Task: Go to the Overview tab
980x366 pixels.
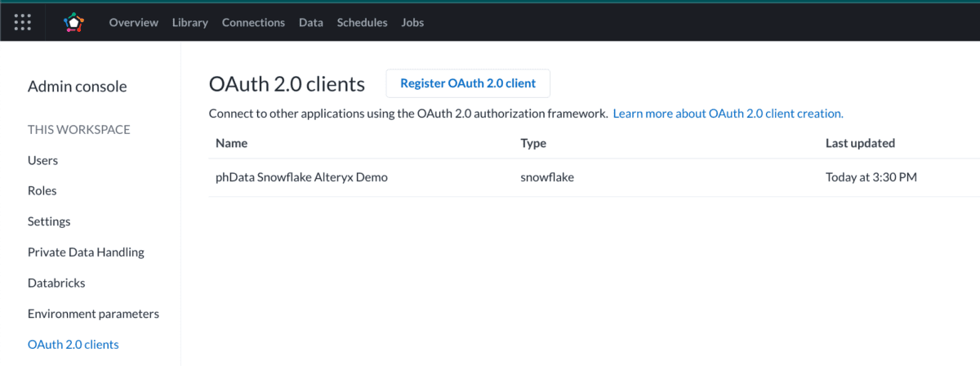Action: [134, 23]
